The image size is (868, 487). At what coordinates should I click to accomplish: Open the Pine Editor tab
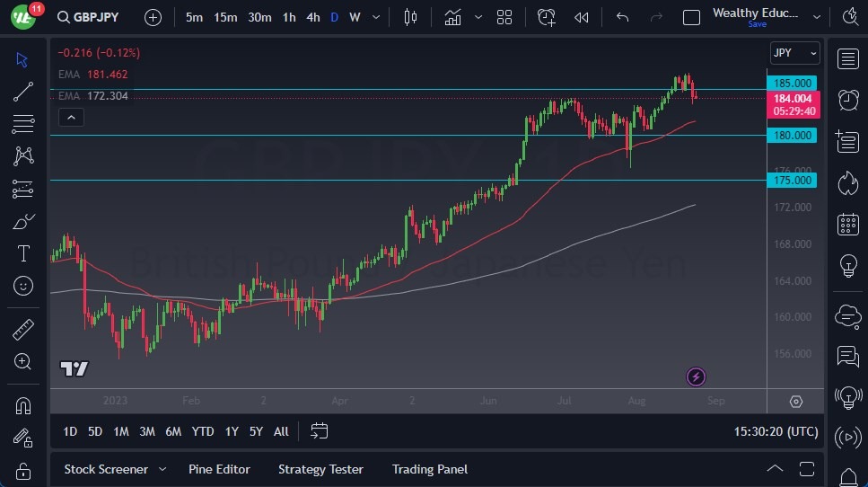(x=219, y=469)
